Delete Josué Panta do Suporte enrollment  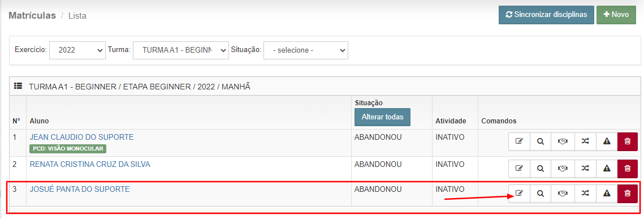pos(627,194)
